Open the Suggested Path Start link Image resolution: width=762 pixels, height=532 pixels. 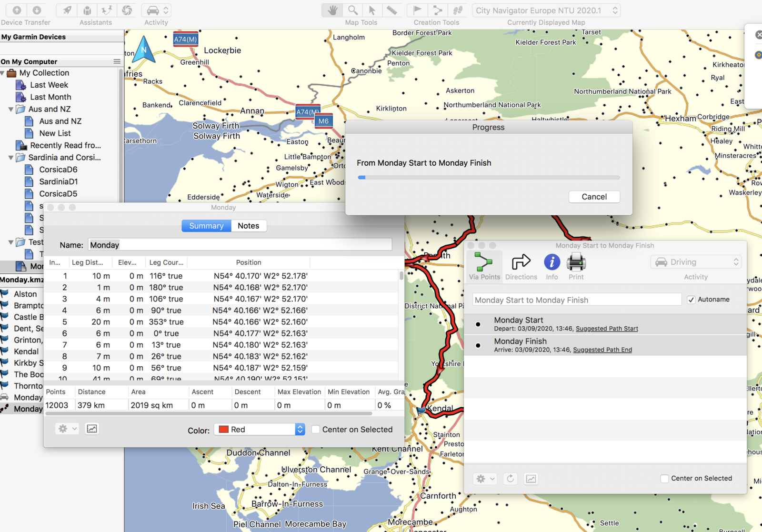pos(607,329)
